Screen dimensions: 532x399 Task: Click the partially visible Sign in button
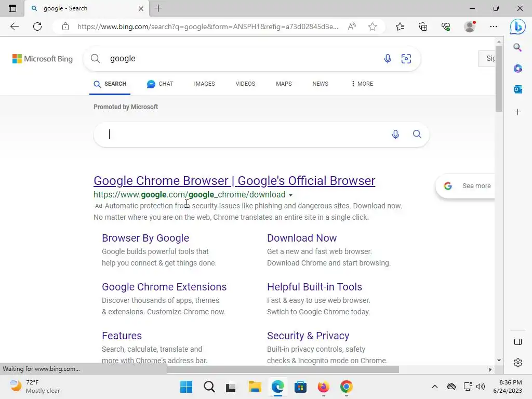pos(486,58)
